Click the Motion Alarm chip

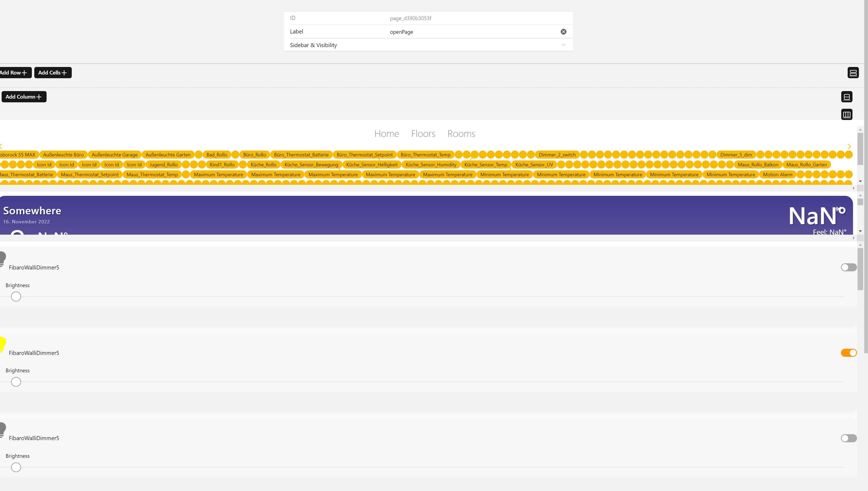pyautogui.click(x=777, y=174)
